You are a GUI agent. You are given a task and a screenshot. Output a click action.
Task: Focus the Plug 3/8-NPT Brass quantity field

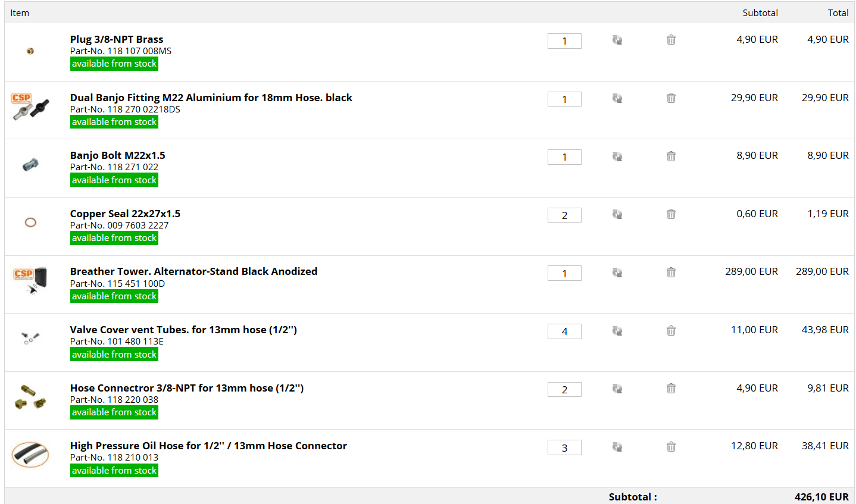coord(564,41)
